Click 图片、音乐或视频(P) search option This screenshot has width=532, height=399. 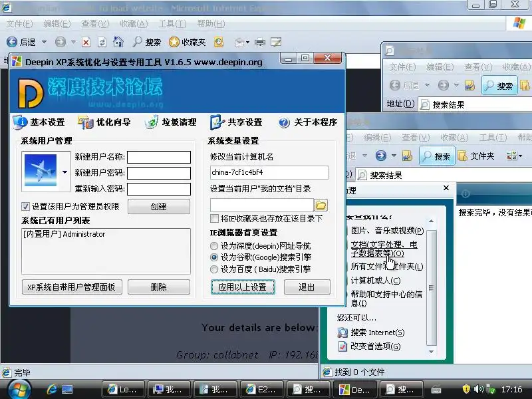click(387, 231)
